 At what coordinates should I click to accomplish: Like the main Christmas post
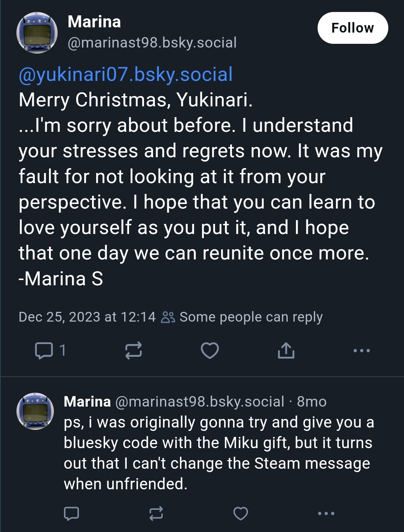[210, 350]
